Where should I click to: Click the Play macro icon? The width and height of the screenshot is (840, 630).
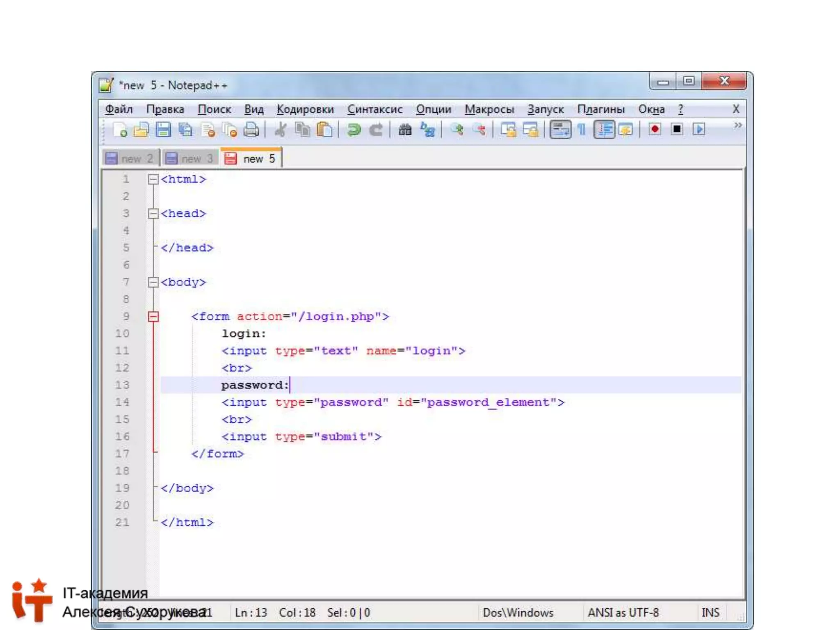698,130
